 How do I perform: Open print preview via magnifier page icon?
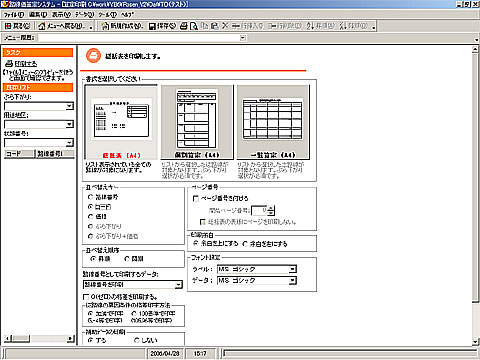(x=194, y=26)
